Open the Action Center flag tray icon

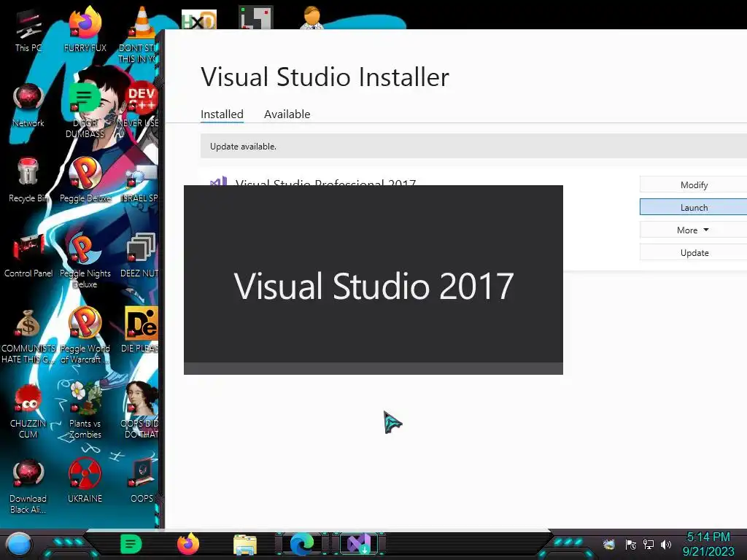[x=631, y=545]
